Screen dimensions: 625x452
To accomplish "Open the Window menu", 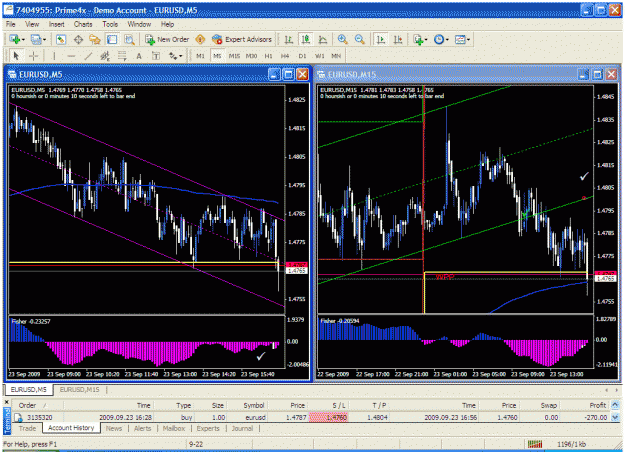I will click(x=139, y=24).
